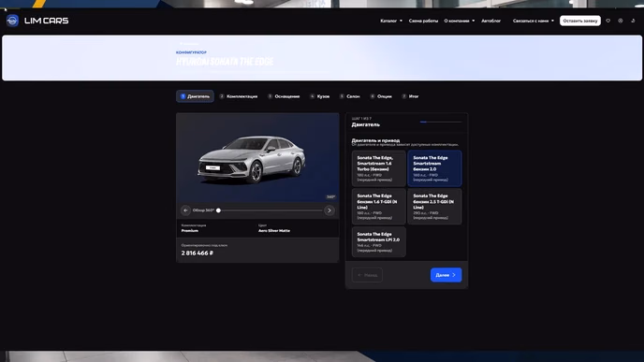The width and height of the screenshot is (644, 362).
Task: Click the Оставить заявку button
Action: tap(580, 21)
